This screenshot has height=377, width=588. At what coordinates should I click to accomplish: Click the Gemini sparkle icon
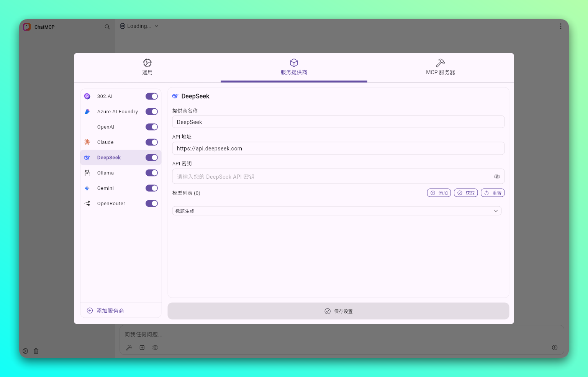[x=87, y=188]
